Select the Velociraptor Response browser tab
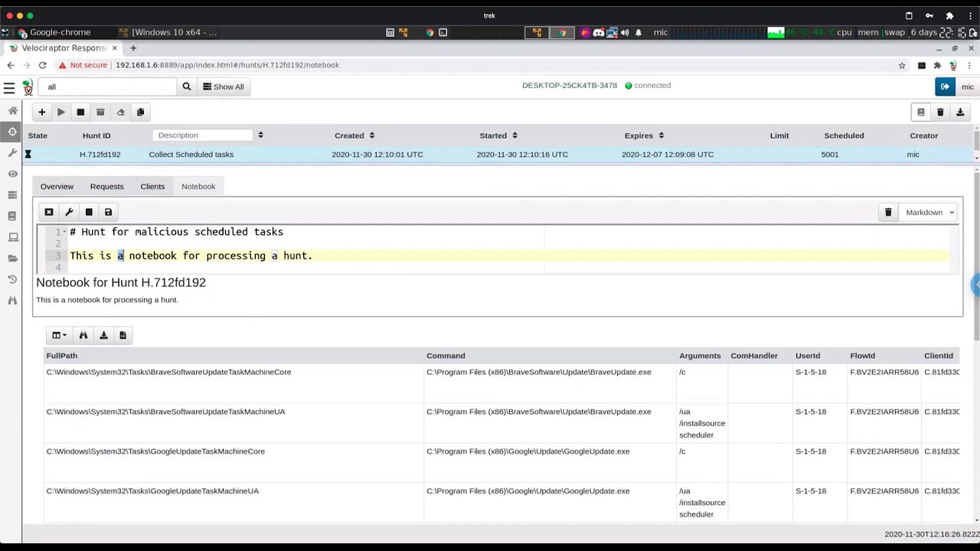 pyautogui.click(x=63, y=48)
